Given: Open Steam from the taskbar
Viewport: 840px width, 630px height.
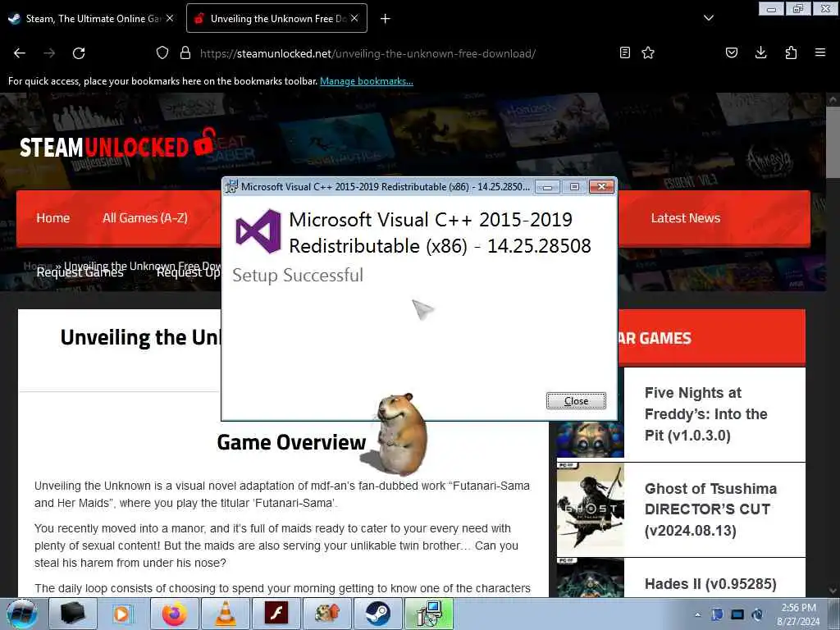Looking at the screenshot, I should (x=378, y=614).
